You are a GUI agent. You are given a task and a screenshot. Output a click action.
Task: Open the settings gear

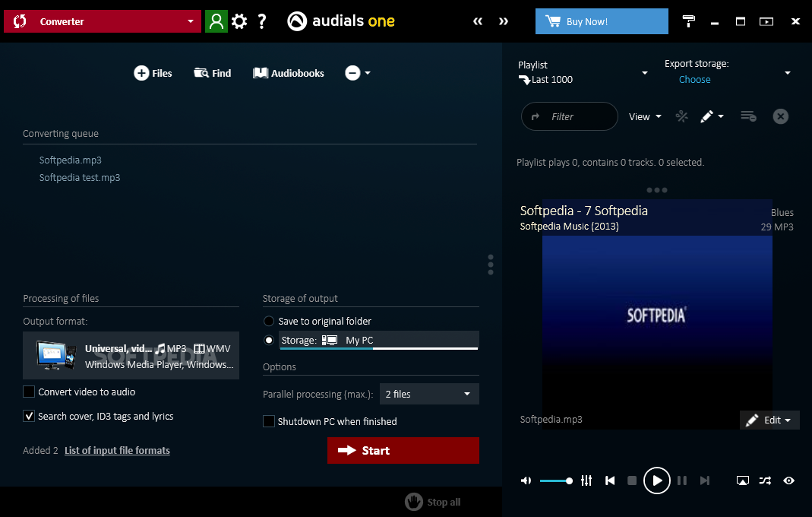pyautogui.click(x=239, y=21)
